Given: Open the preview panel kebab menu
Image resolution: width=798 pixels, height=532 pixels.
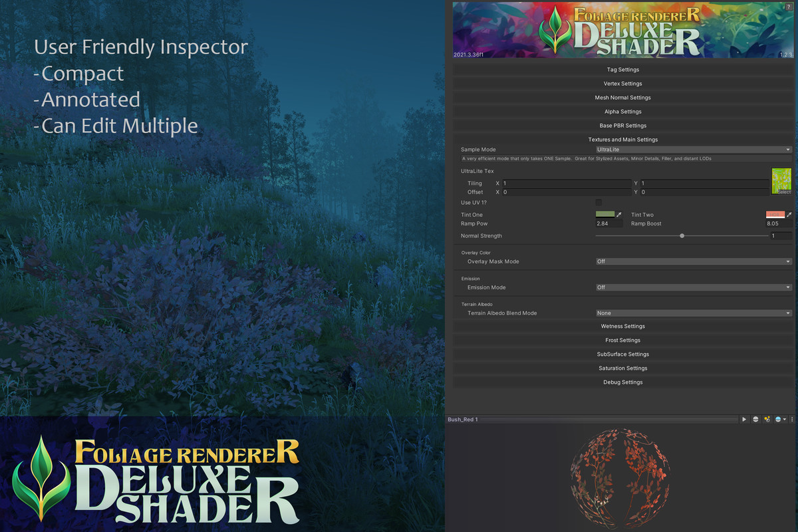Looking at the screenshot, I should [x=792, y=420].
